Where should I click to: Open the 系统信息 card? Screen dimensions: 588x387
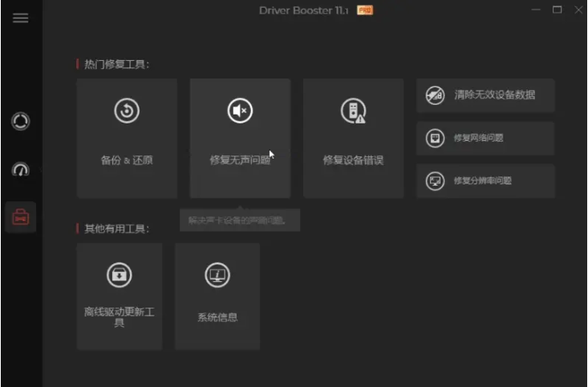pos(217,296)
